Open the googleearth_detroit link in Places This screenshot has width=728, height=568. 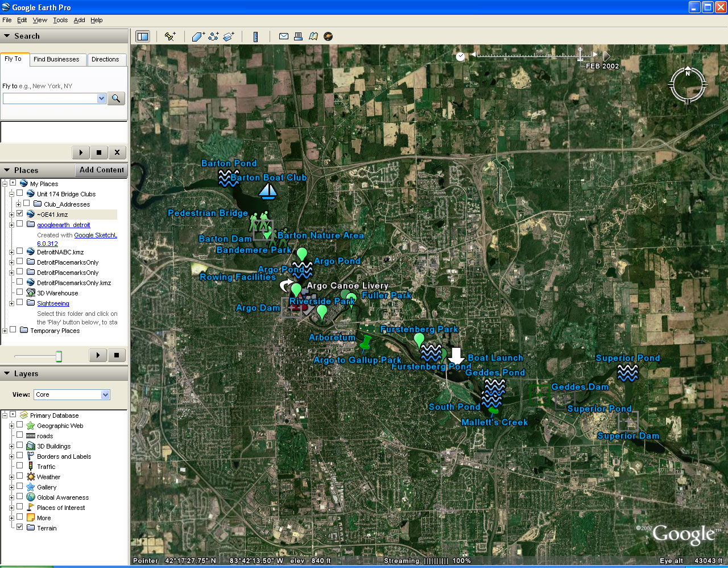point(63,225)
